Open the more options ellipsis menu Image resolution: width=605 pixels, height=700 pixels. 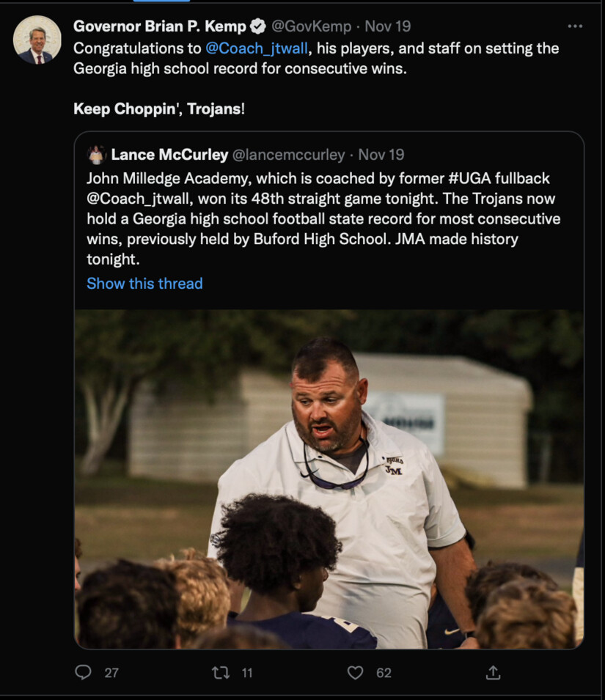(575, 26)
